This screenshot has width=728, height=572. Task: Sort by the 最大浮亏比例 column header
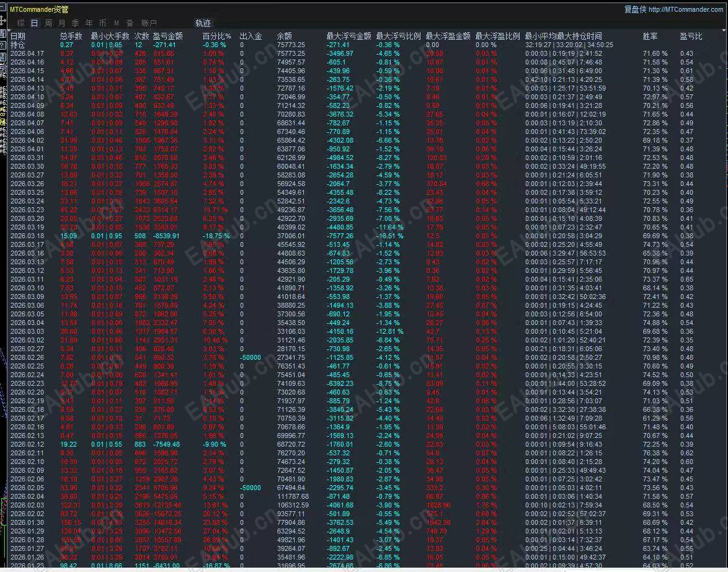click(x=398, y=36)
